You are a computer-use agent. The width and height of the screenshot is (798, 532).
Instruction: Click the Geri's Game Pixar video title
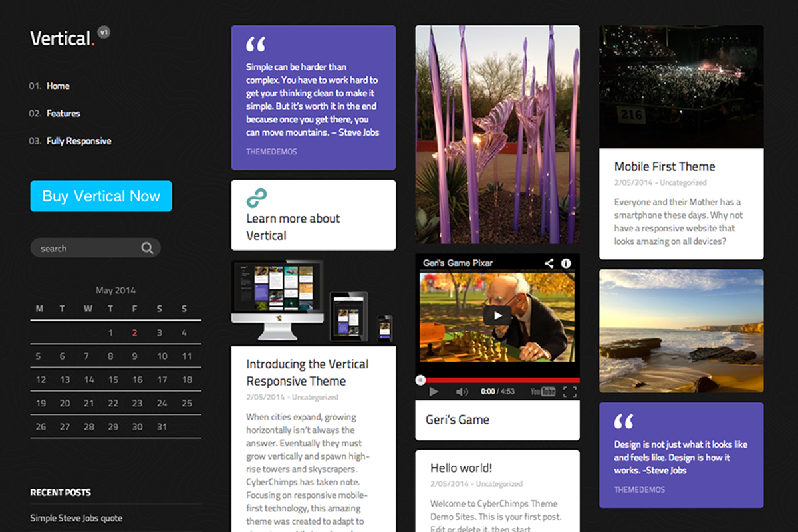tap(458, 263)
